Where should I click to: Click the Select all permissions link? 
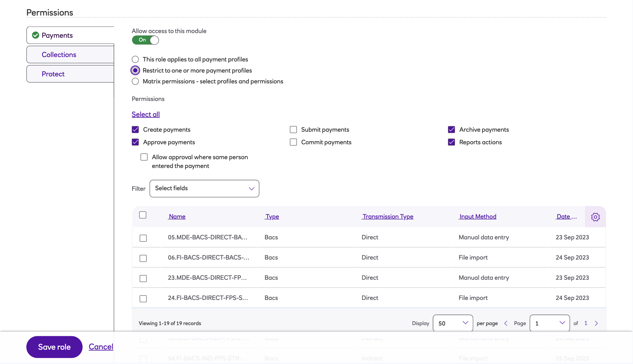[146, 114]
